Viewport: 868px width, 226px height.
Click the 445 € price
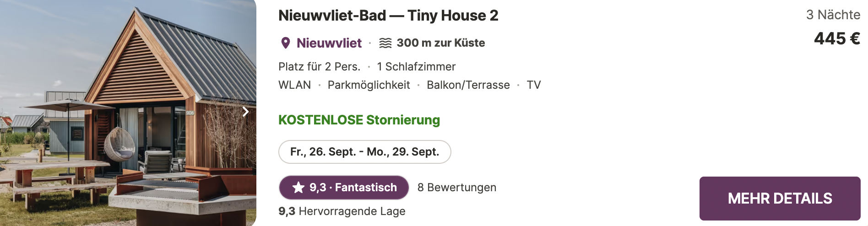tap(837, 38)
